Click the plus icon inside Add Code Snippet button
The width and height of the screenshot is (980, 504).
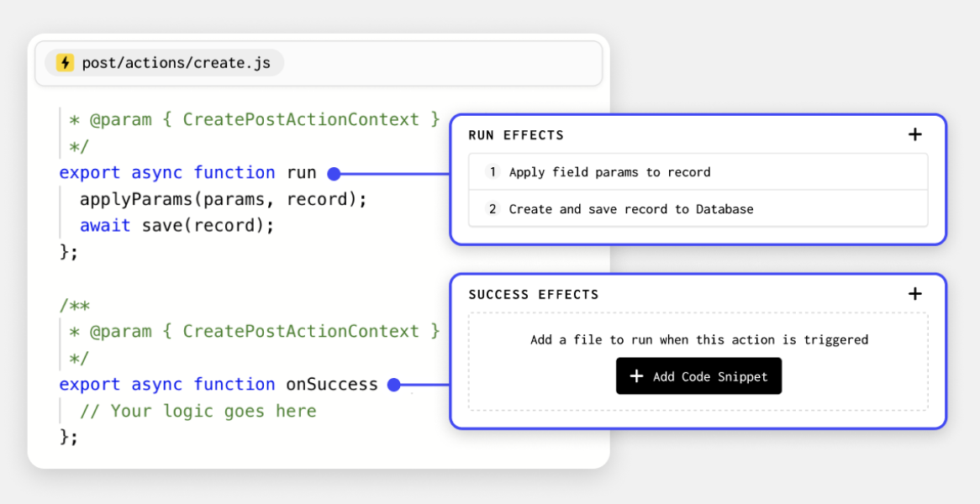[637, 375]
